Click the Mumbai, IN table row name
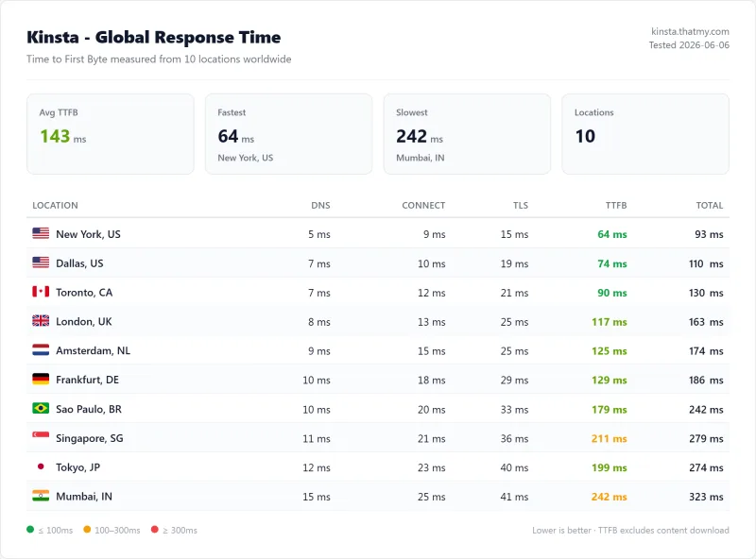The width and height of the screenshot is (756, 559). point(84,497)
